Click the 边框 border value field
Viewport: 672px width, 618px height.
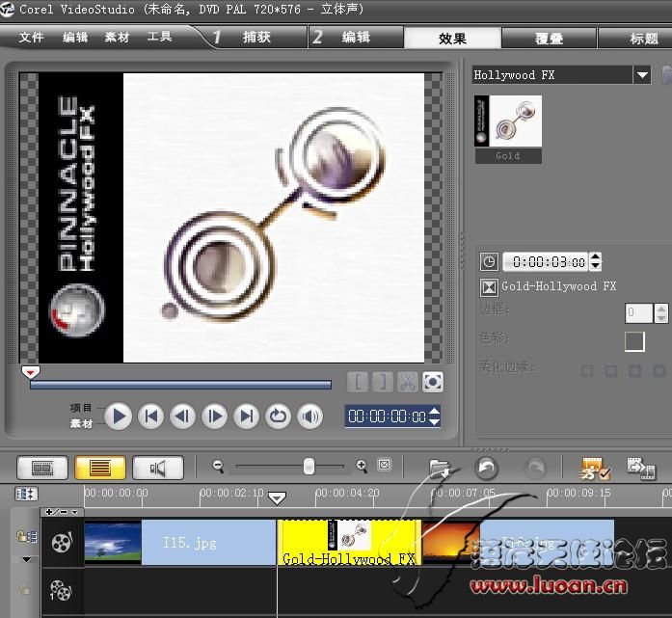639,313
